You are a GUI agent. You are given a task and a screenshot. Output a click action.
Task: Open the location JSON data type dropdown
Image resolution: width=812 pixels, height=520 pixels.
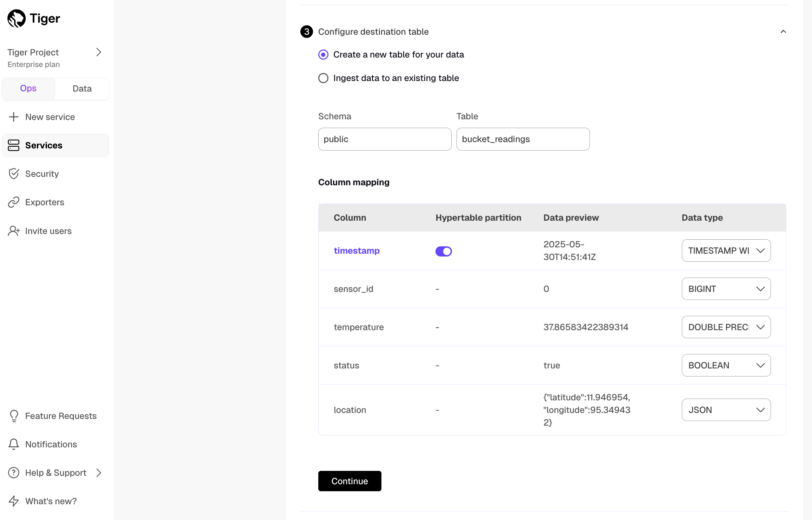pos(726,410)
